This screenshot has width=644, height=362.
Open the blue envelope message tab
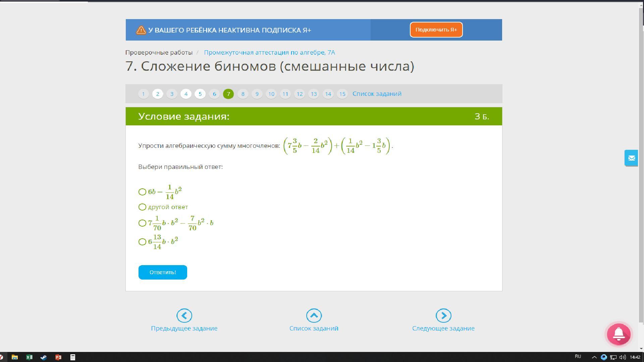pyautogui.click(x=631, y=158)
